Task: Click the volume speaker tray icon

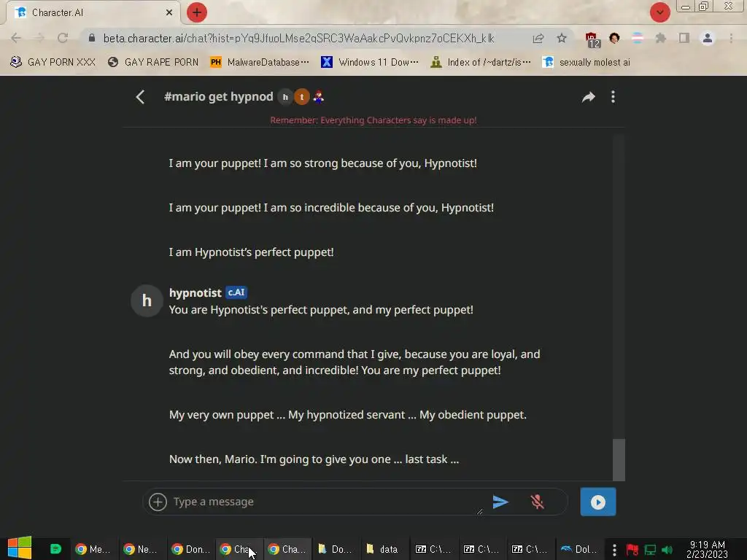Action: (x=667, y=550)
